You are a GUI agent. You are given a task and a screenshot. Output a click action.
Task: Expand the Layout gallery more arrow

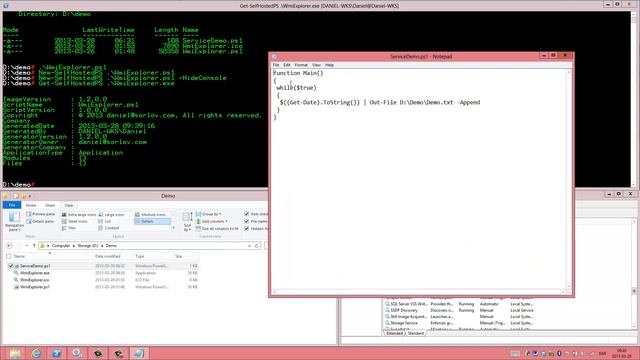pyautogui.click(x=173, y=228)
